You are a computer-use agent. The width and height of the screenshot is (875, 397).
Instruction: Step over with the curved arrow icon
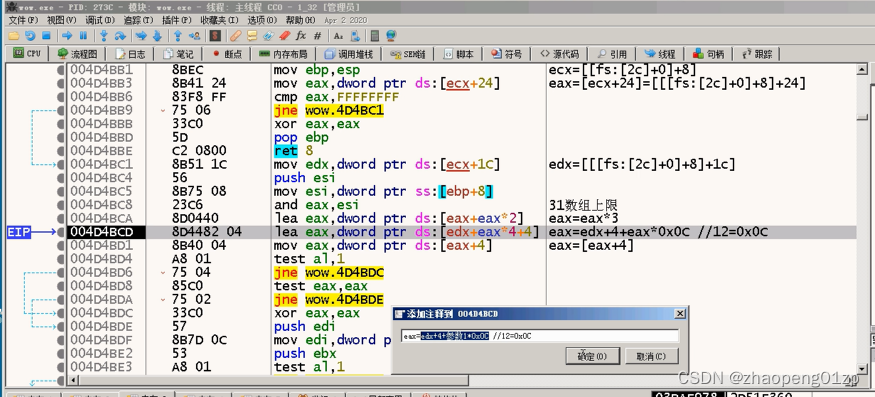tap(120, 36)
